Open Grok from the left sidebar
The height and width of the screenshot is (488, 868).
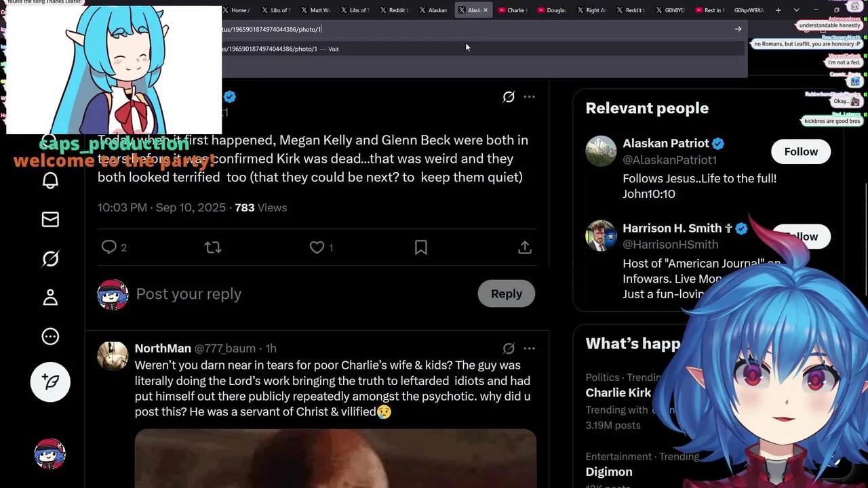click(x=50, y=258)
